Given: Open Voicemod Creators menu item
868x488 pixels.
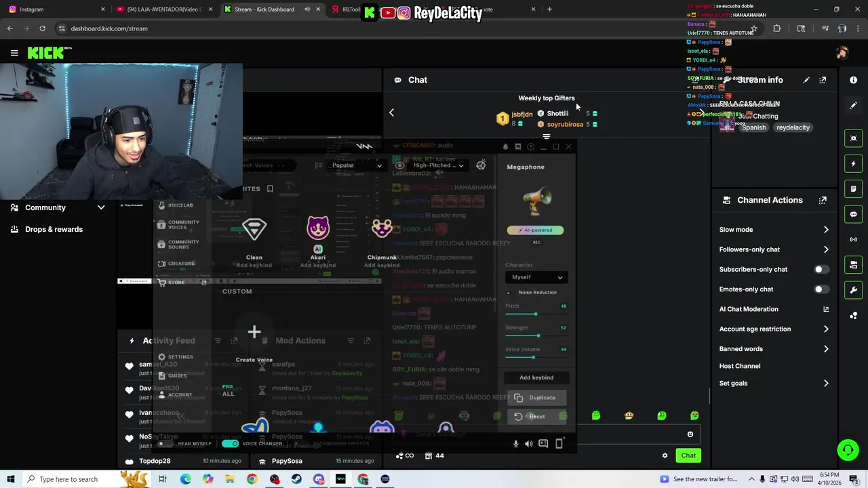Looking at the screenshot, I should click(176, 264).
